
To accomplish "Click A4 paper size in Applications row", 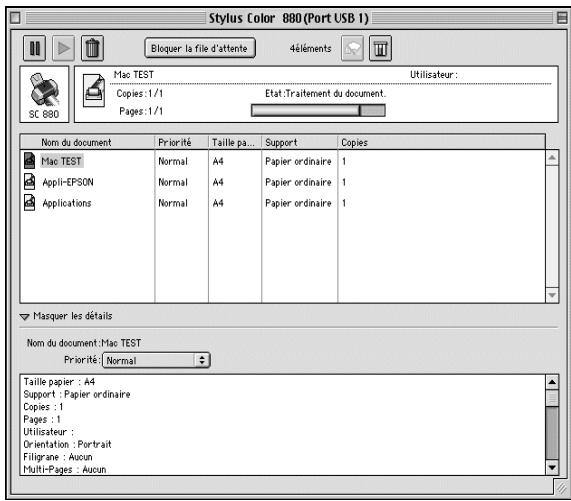I will (218, 203).
